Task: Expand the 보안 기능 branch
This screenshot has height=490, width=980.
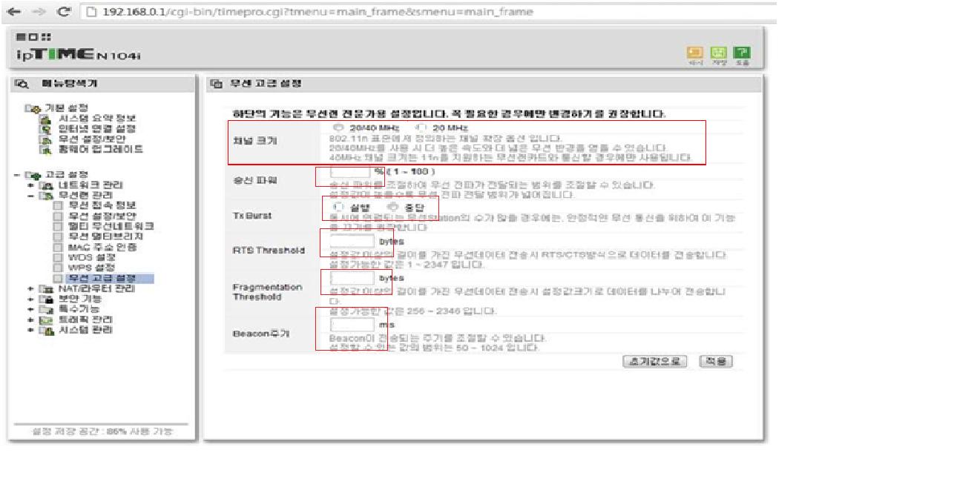Action: click(31, 299)
